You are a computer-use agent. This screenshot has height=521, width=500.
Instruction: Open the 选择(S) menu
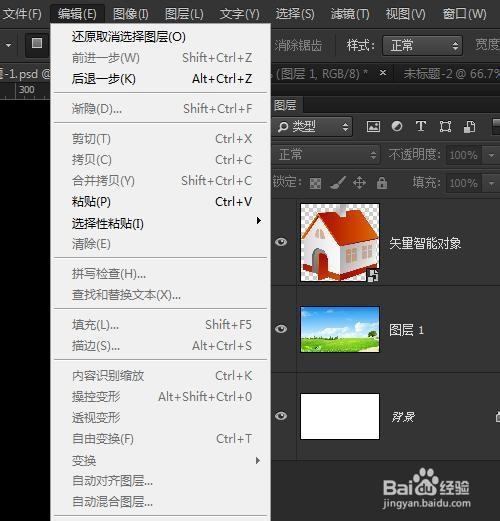point(295,14)
